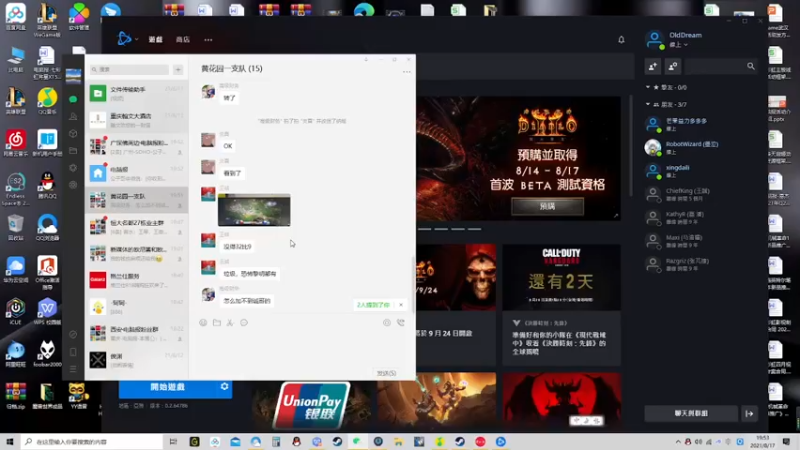The width and height of the screenshot is (800, 450).
Task: Click the plus button beside WeChat search
Action: click(x=178, y=69)
